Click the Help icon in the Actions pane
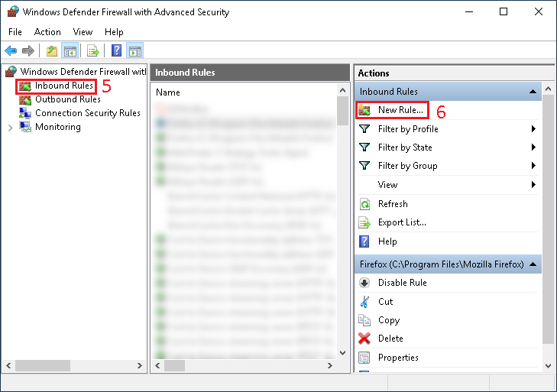This screenshot has height=392, width=557. pyautogui.click(x=364, y=241)
